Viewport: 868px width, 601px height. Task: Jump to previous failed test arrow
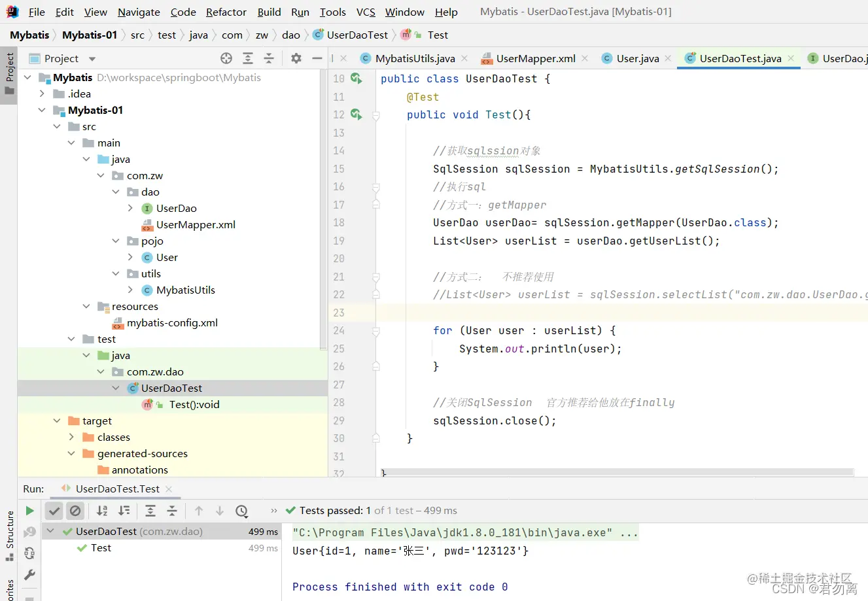click(199, 511)
